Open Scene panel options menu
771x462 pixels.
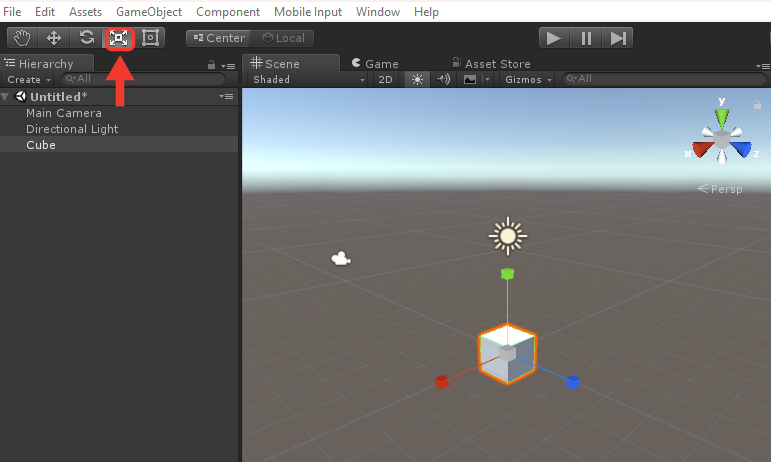click(x=763, y=66)
